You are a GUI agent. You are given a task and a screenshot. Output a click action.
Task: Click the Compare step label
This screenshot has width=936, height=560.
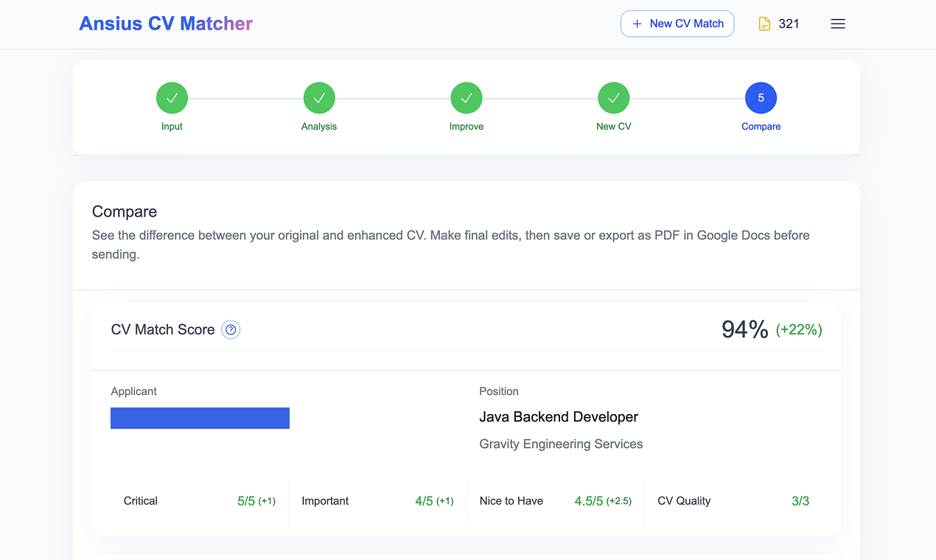pyautogui.click(x=761, y=127)
